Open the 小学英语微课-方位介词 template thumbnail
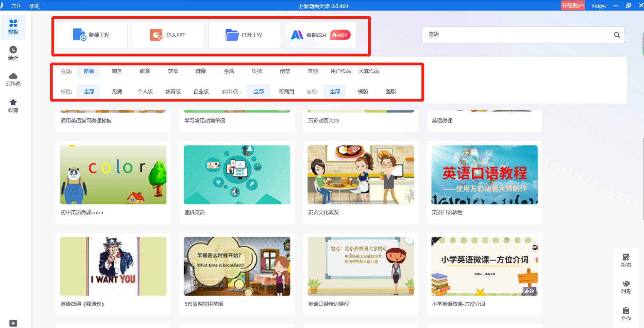The width and height of the screenshot is (644, 328). pos(485,266)
